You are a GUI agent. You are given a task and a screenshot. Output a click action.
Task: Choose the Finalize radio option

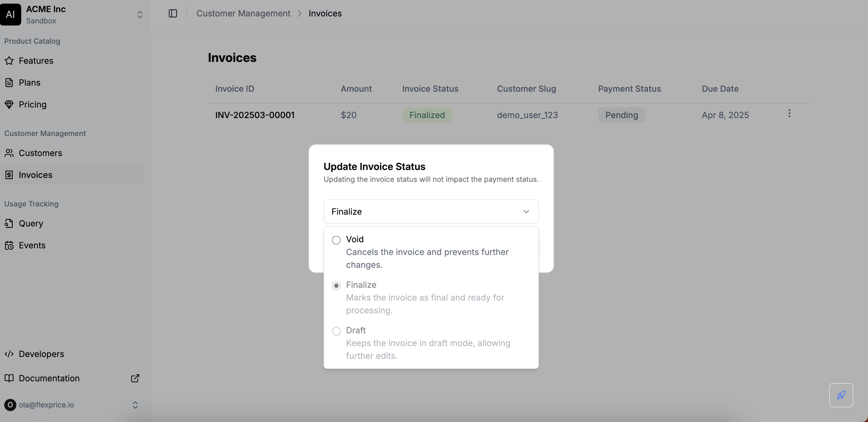(x=336, y=285)
